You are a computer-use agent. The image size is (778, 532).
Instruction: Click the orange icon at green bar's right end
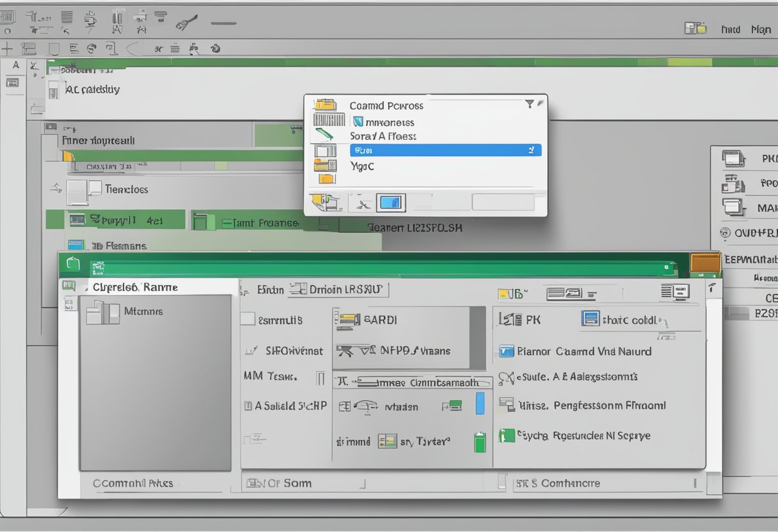pyautogui.click(x=706, y=263)
